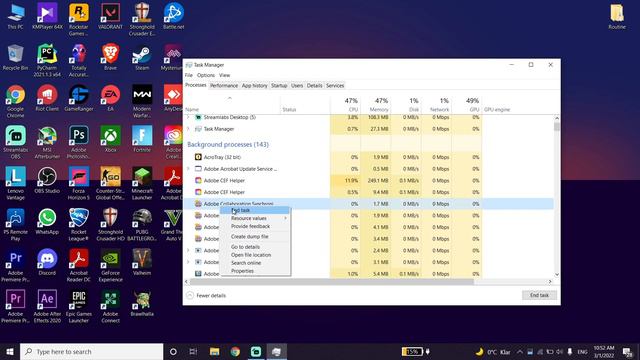
Task: Open the Discord desktop shortcut
Action: point(47,262)
